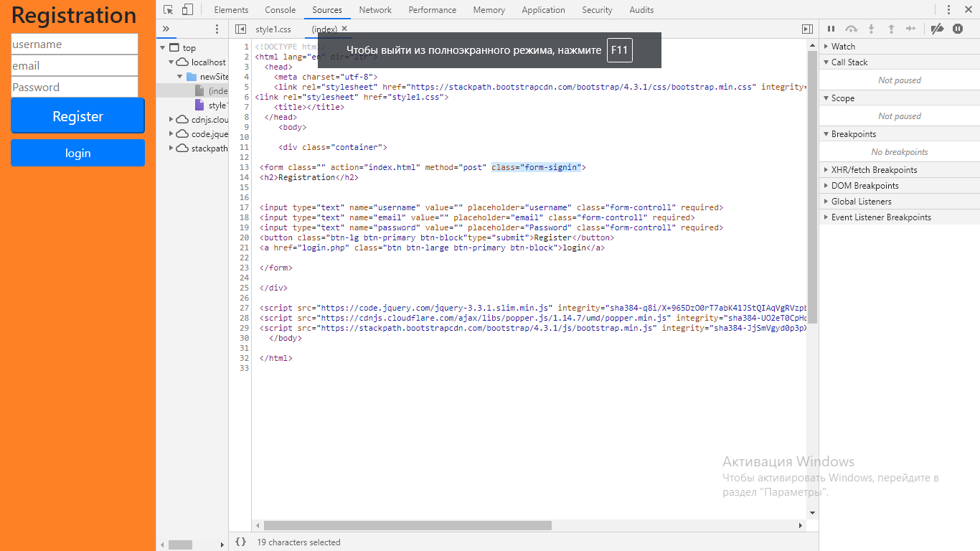The image size is (980, 551).
Task: Click line number 13 in gutter
Action: point(244,167)
